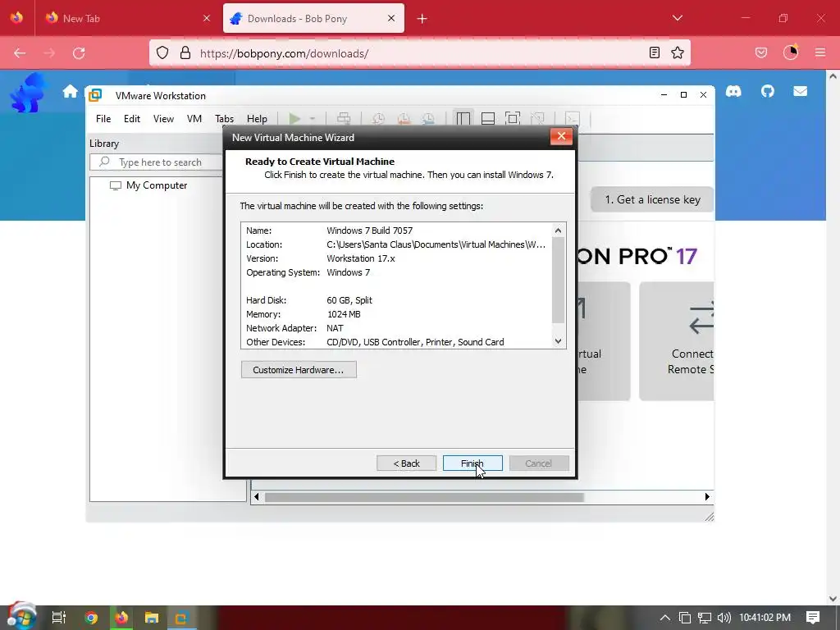840x630 pixels.
Task: Open a new Firefox tab with plus
Action: click(422, 19)
